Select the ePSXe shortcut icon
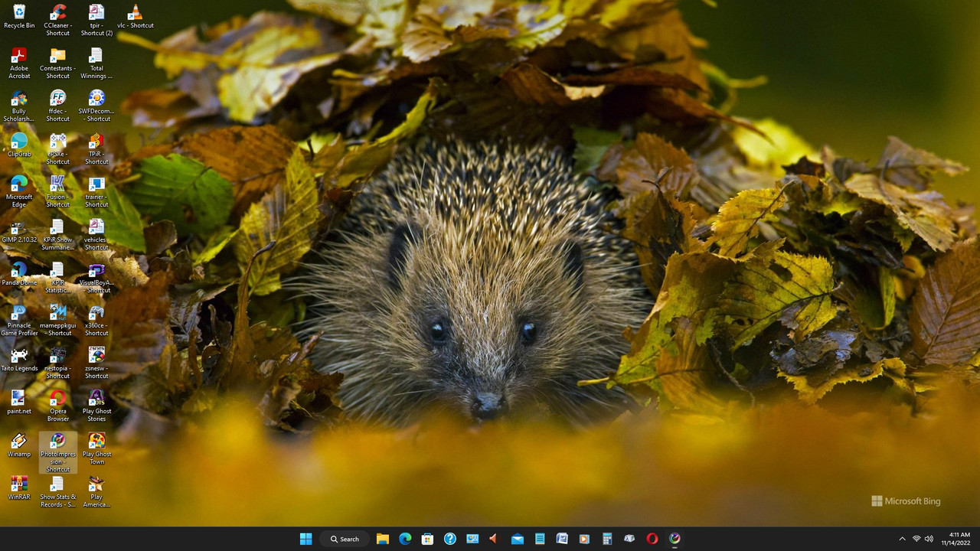This screenshot has height=551, width=980. pos(57,149)
